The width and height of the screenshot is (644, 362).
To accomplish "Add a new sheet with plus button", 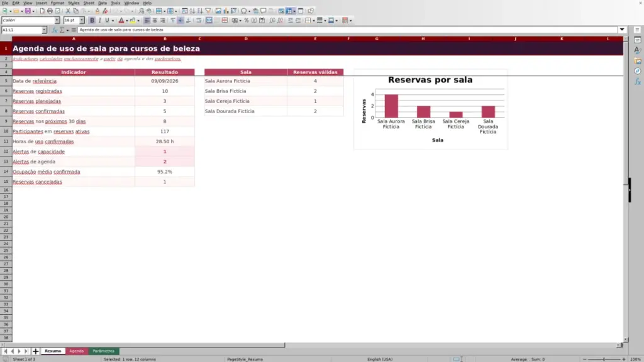I will click(35, 351).
